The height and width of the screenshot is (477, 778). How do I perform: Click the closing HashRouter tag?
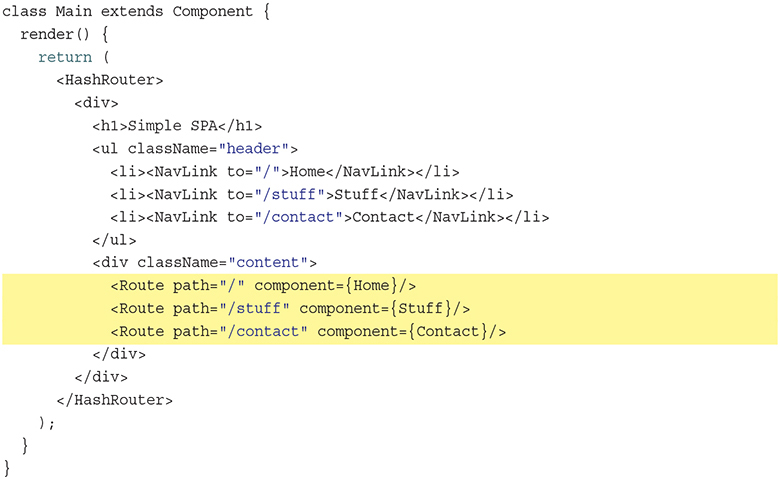[114, 399]
